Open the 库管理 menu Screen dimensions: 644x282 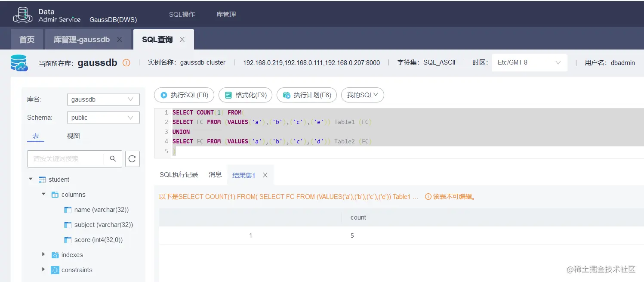click(226, 15)
